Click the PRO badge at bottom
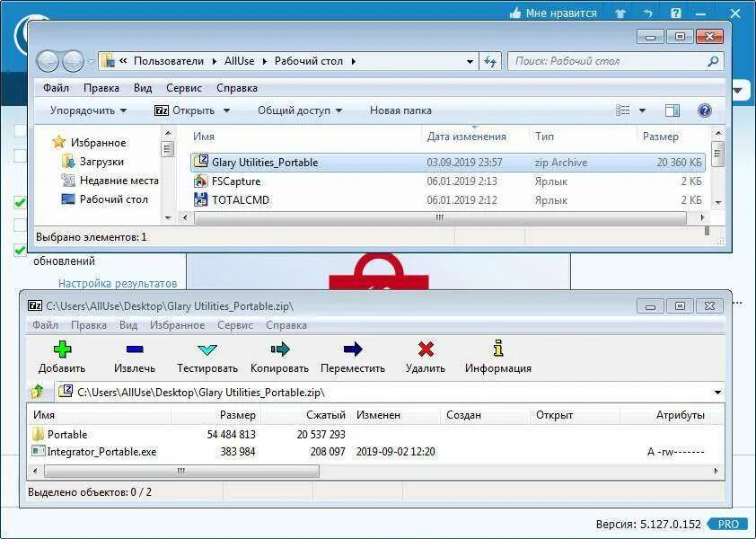756x539 pixels. click(728, 524)
